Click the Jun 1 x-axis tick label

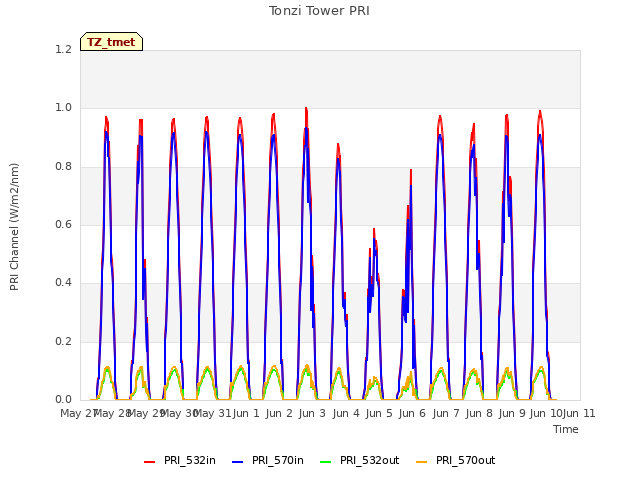pyautogui.click(x=246, y=413)
